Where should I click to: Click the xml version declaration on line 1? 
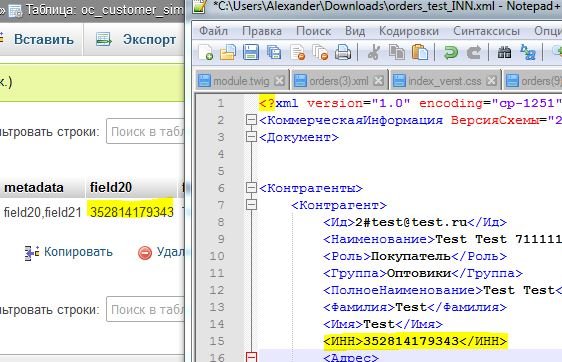(x=410, y=103)
